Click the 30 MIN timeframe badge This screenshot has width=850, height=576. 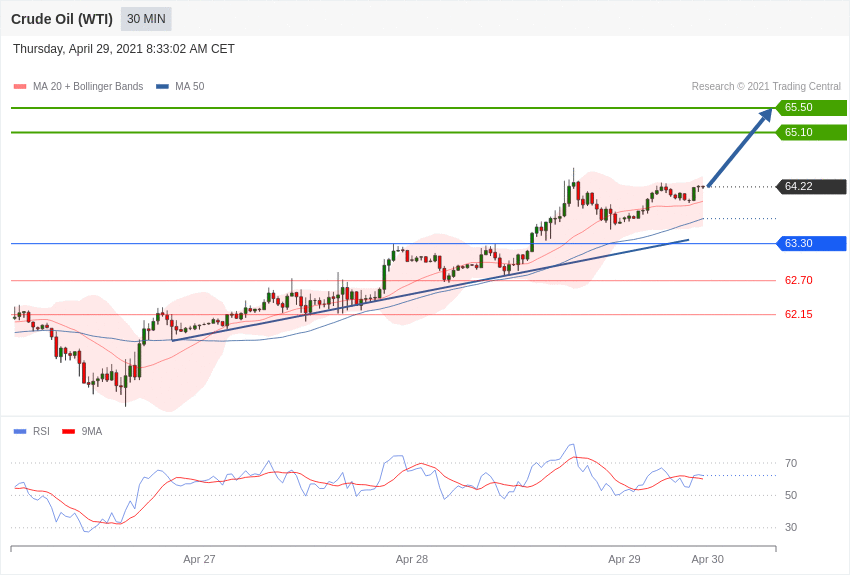click(146, 19)
